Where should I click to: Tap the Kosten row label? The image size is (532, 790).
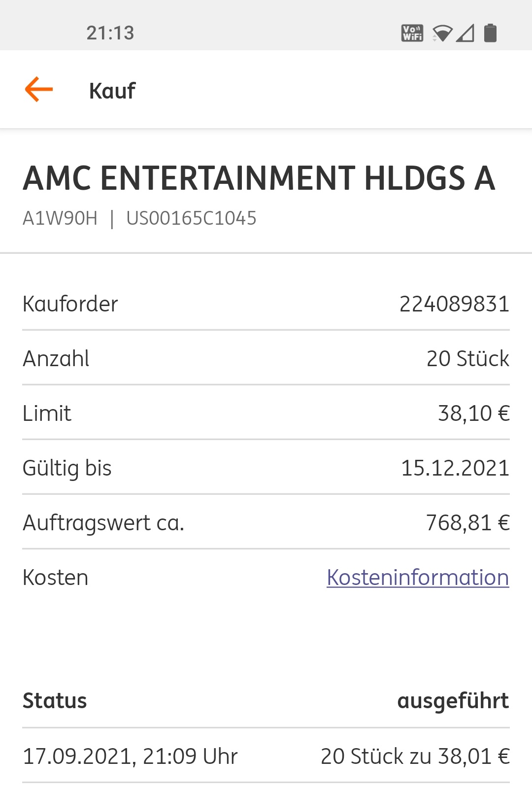tap(56, 578)
